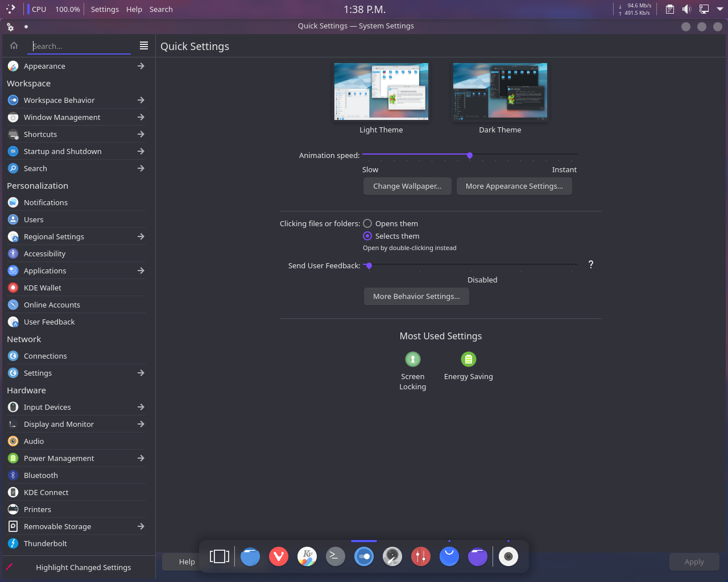Focus the sidebar search field
This screenshot has width=728, height=582.
click(x=79, y=46)
